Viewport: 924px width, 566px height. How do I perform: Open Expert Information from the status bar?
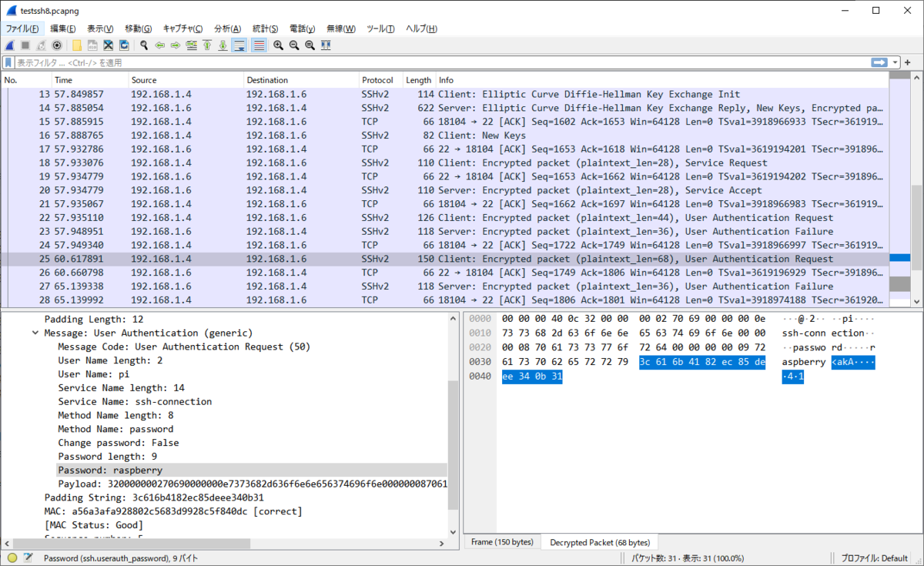13,557
